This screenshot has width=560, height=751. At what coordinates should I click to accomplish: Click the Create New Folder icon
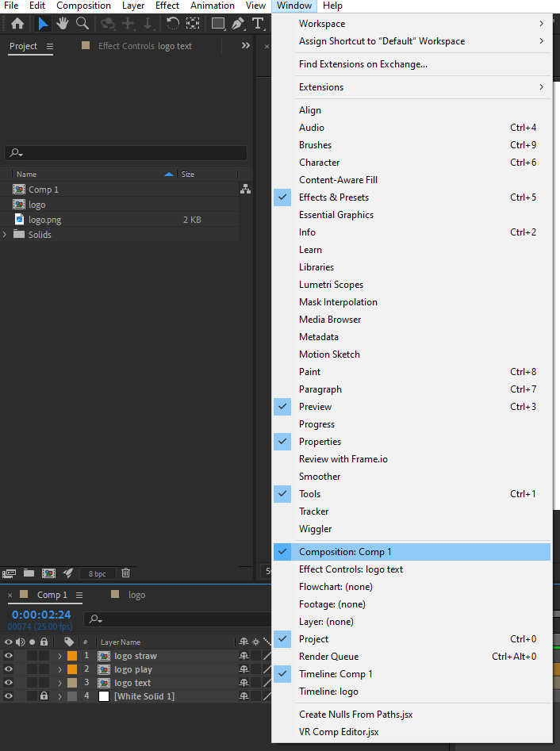point(29,573)
